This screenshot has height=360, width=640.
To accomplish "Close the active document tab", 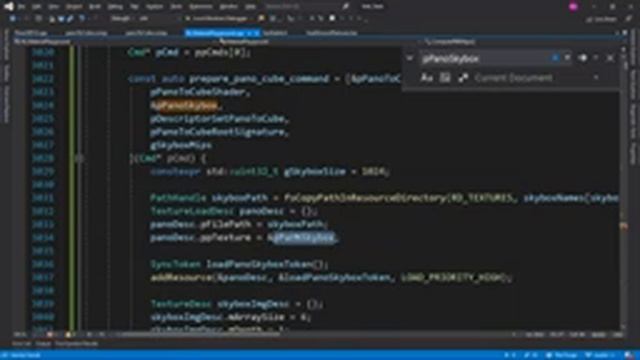I will pyautogui.click(x=257, y=33).
